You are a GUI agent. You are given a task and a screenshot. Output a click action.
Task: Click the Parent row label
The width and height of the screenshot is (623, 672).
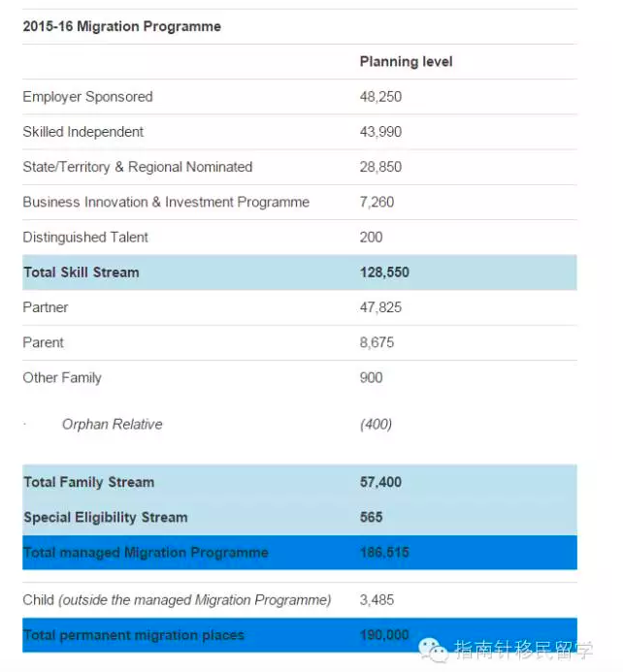tap(44, 342)
